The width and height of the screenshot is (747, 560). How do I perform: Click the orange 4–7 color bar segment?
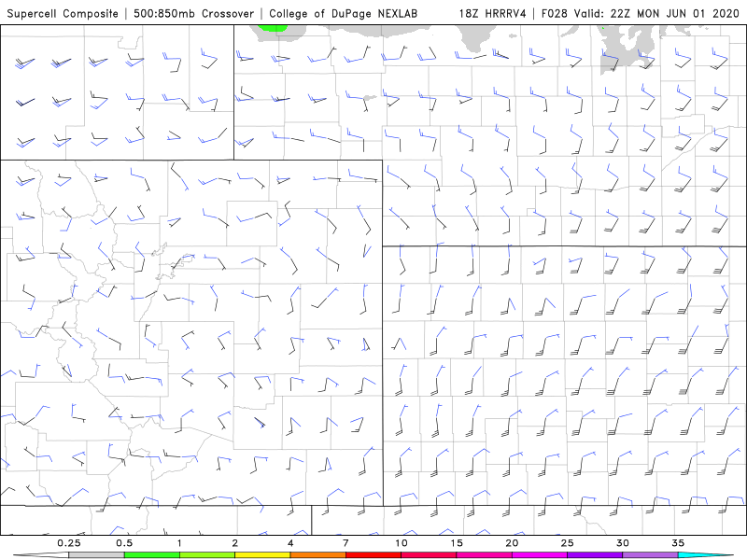[317, 555]
